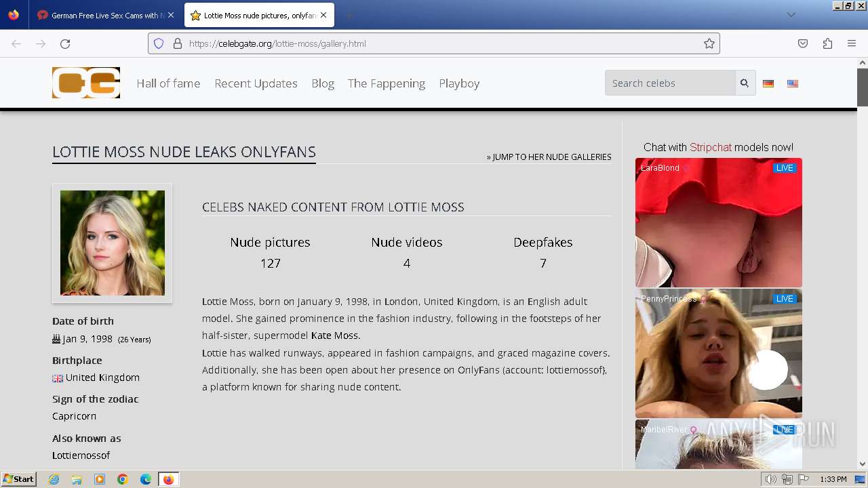Image resolution: width=868 pixels, height=488 pixels.
Task: Launch Google Chrome from the taskbar
Action: [x=123, y=479]
